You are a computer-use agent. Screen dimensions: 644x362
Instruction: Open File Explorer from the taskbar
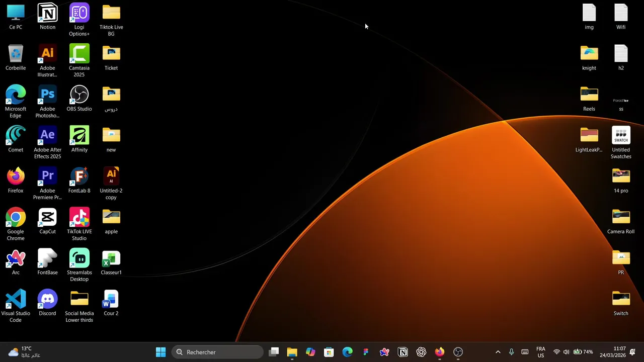tap(292, 352)
